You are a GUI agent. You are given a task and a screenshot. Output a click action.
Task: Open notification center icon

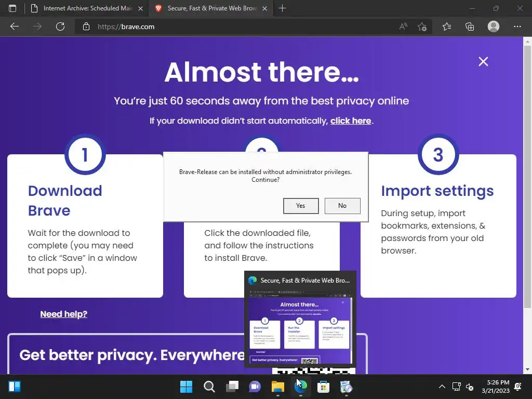pyautogui.click(x=518, y=387)
